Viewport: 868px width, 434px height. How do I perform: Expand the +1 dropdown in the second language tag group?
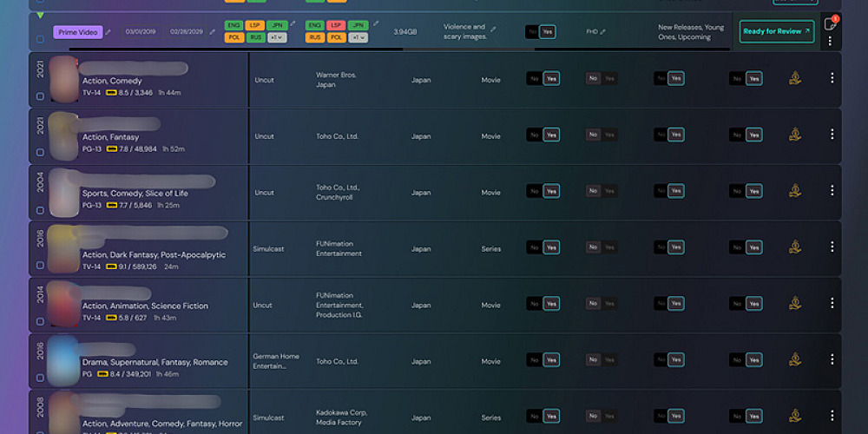click(358, 37)
